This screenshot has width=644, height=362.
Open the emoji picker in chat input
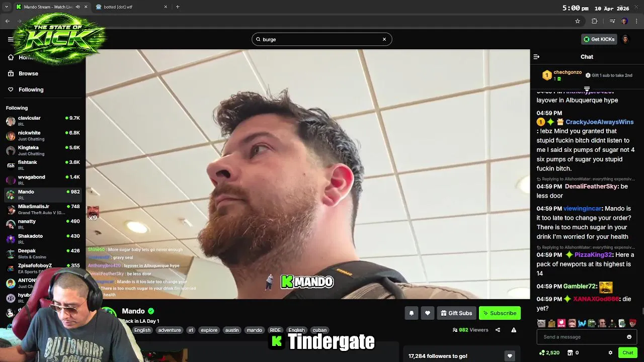[629, 337]
